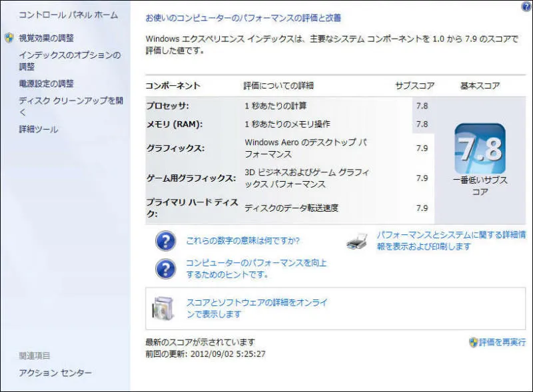
Task: Open アクション センター under related items
Action: tap(55, 373)
